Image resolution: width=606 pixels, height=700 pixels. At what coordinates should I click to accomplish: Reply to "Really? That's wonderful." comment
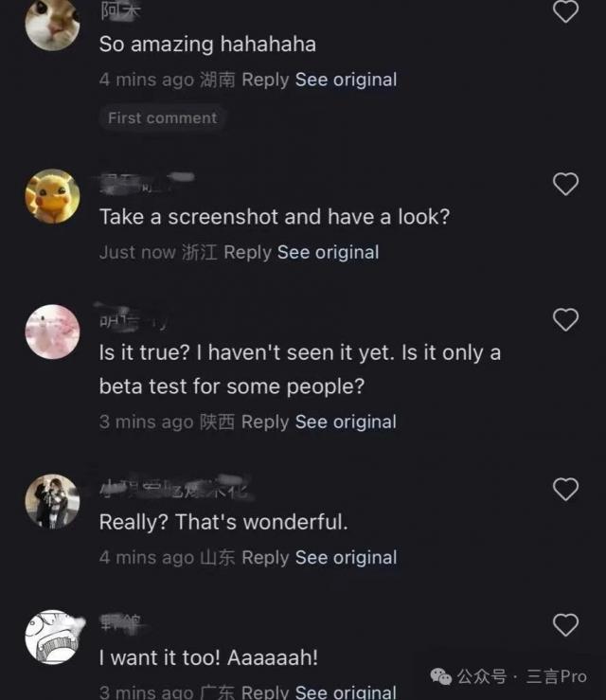pos(265,558)
